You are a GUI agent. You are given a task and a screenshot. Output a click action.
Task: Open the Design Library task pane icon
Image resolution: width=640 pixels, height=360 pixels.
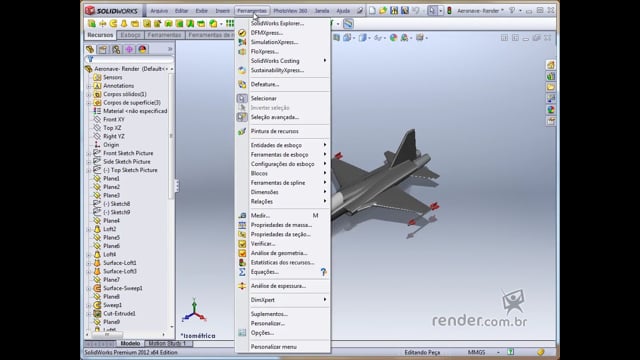[551, 76]
